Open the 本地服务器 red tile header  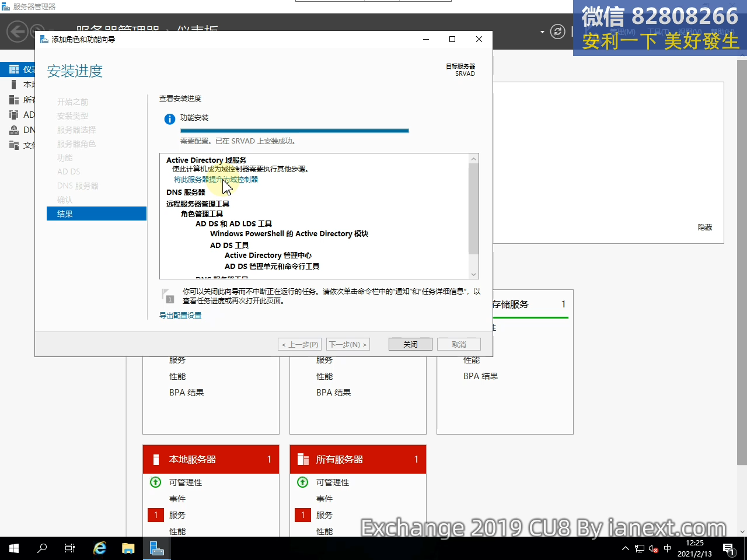point(211,459)
